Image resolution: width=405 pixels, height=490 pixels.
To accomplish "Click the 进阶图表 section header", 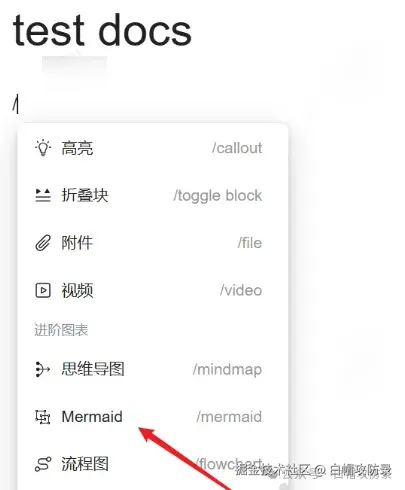I will point(61,330).
